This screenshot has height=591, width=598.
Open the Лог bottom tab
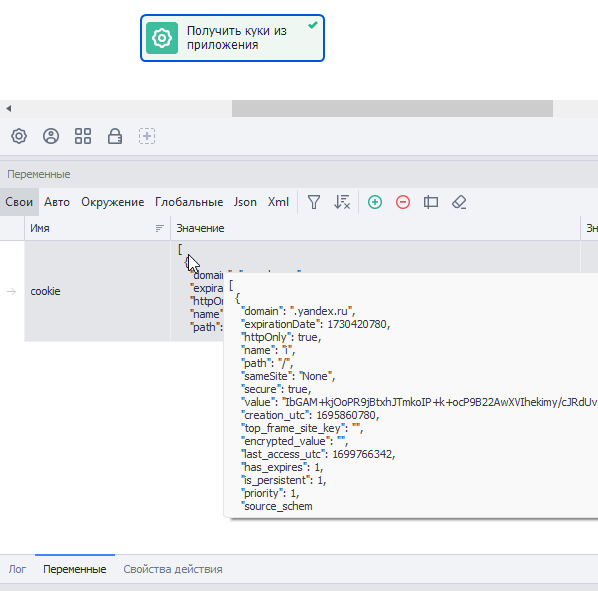tap(17, 569)
